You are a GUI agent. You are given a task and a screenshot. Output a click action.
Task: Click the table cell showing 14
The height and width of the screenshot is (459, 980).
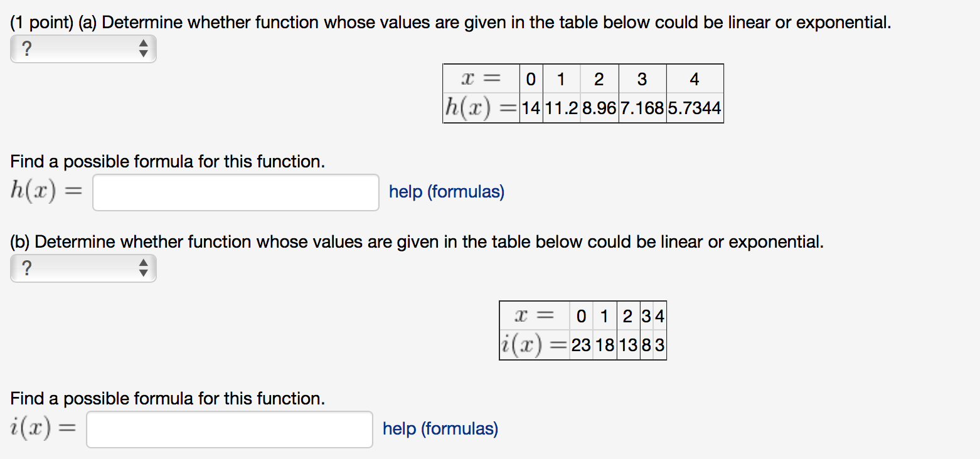(531, 107)
